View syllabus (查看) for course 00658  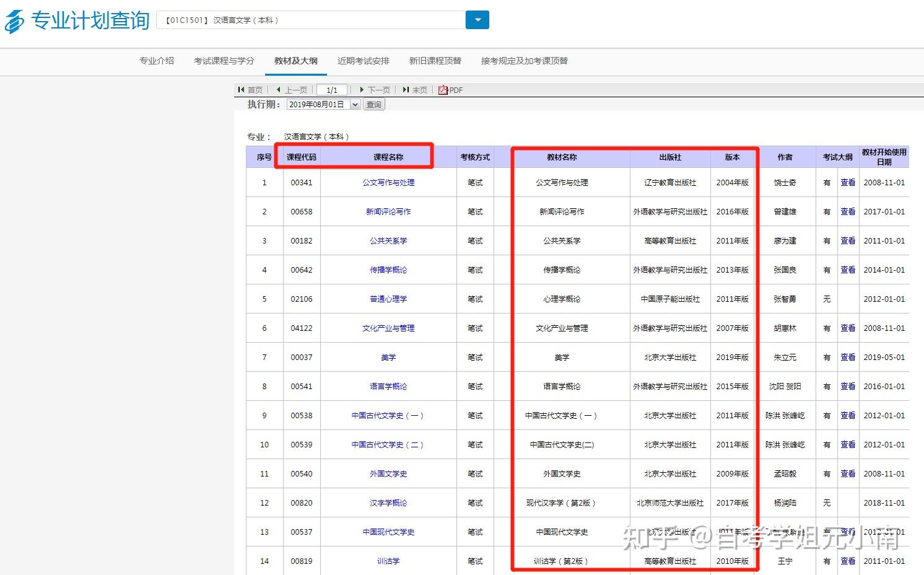click(x=848, y=212)
